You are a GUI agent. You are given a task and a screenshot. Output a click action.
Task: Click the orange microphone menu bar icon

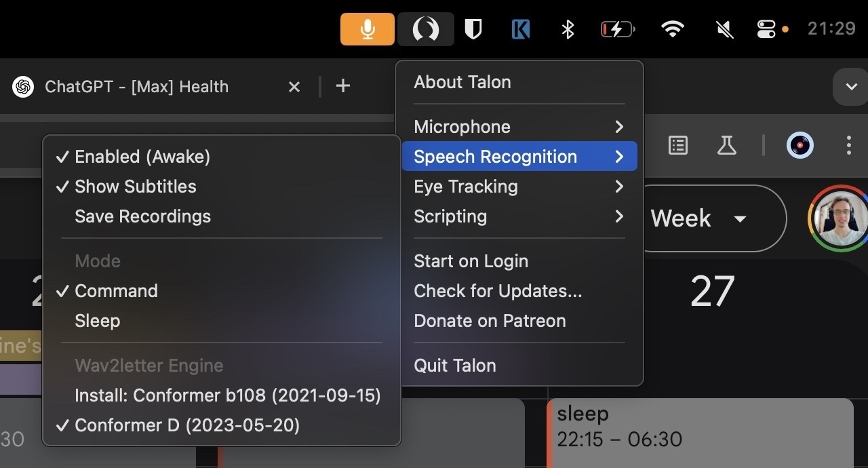pos(367,29)
